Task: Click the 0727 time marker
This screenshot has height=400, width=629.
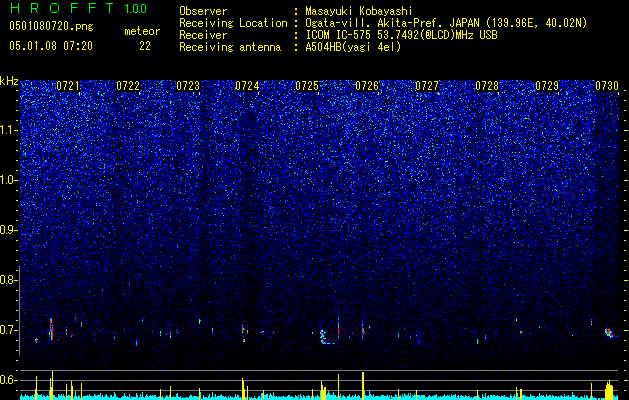Action: [x=427, y=86]
